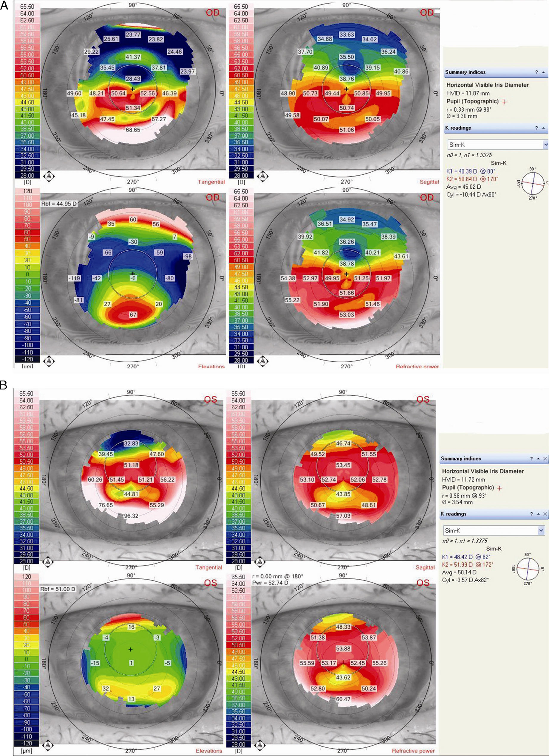Open the Sim-K dropdown in panel A
Viewport: 549px width, 756px height.
(546, 145)
